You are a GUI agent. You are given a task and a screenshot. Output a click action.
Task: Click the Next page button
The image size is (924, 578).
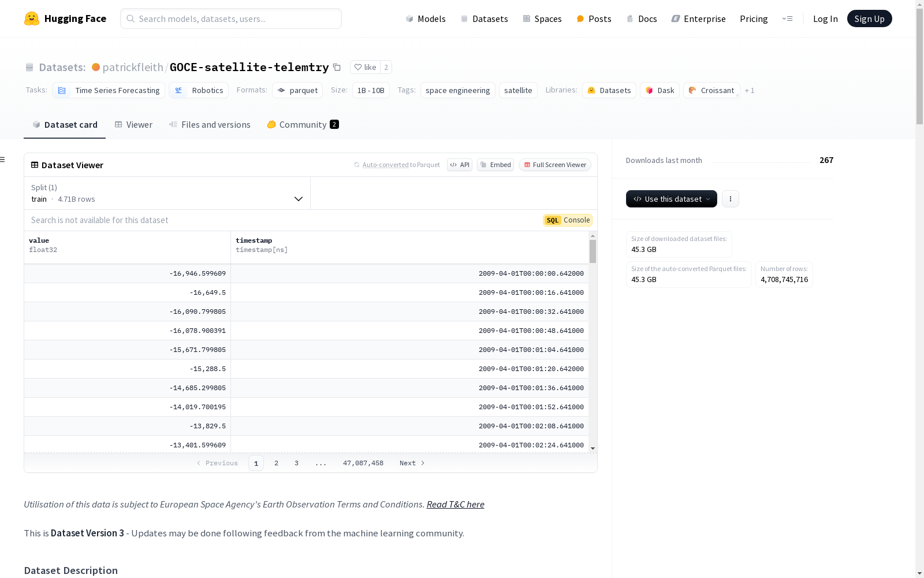pyautogui.click(x=412, y=463)
